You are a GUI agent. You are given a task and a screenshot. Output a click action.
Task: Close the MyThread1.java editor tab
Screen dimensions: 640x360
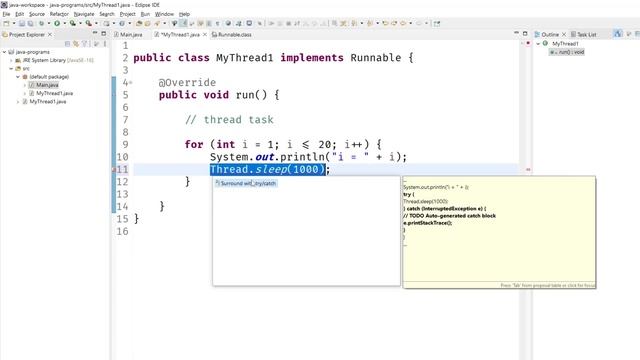[x=205, y=35]
